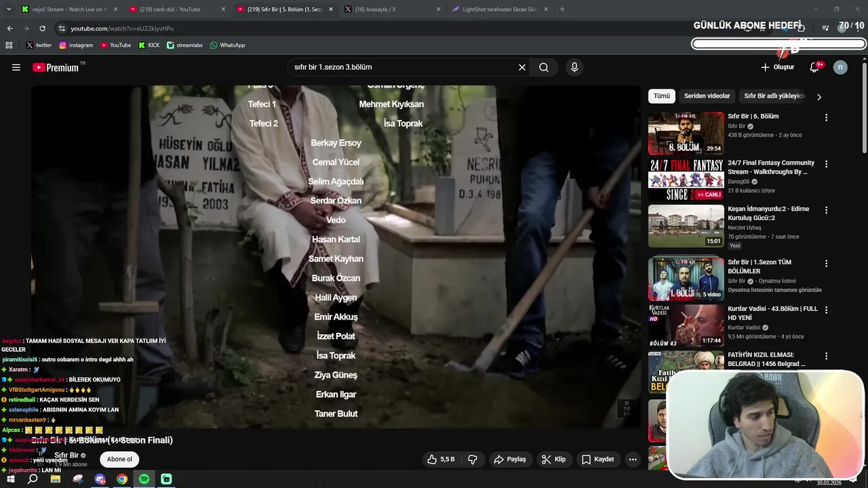
Task: Play the Sıfır Bir 6. Bölüm thumbnail
Action: click(686, 133)
